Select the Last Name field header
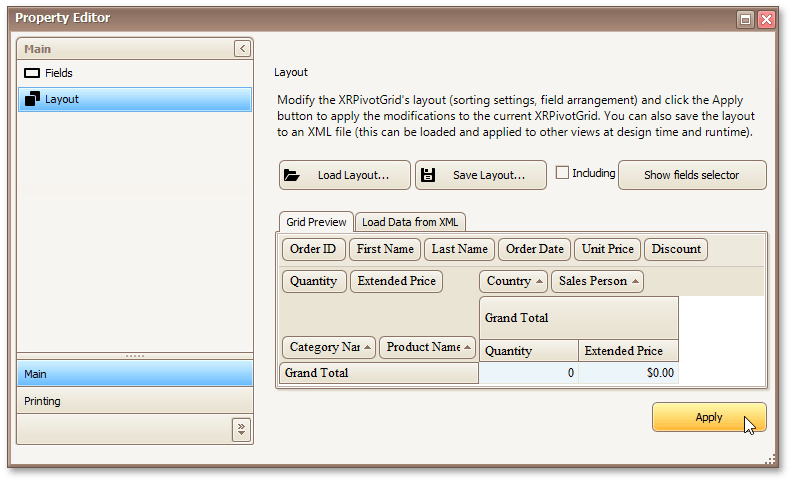Viewport: 792px width, 482px height. 460,250
